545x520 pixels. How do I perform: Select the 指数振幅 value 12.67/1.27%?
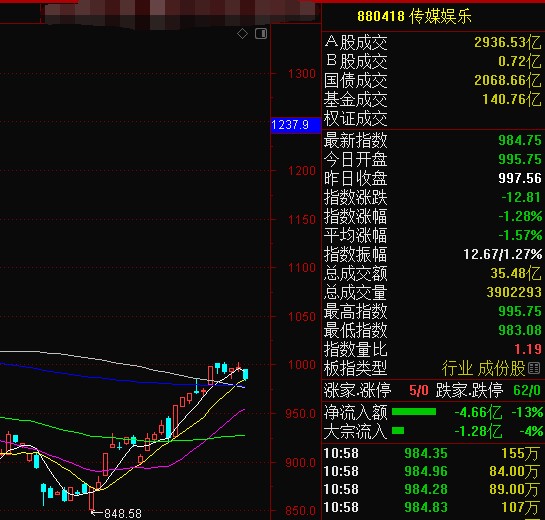503,254
